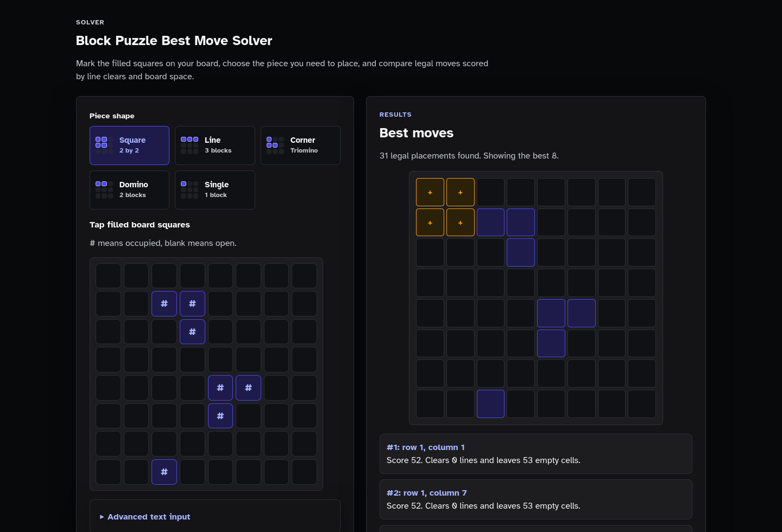Click the Piece shape label

112,116
